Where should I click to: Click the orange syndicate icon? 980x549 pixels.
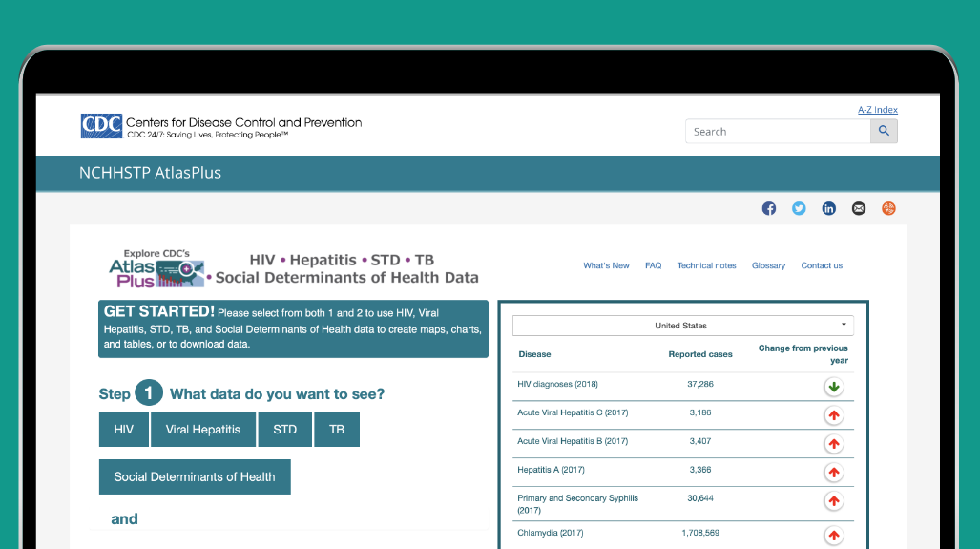[888, 208]
